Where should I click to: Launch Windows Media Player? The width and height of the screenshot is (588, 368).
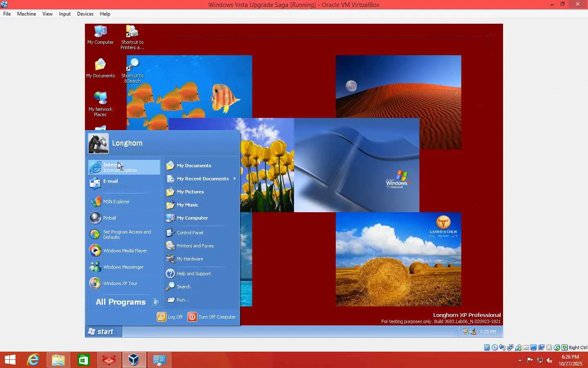tap(124, 251)
